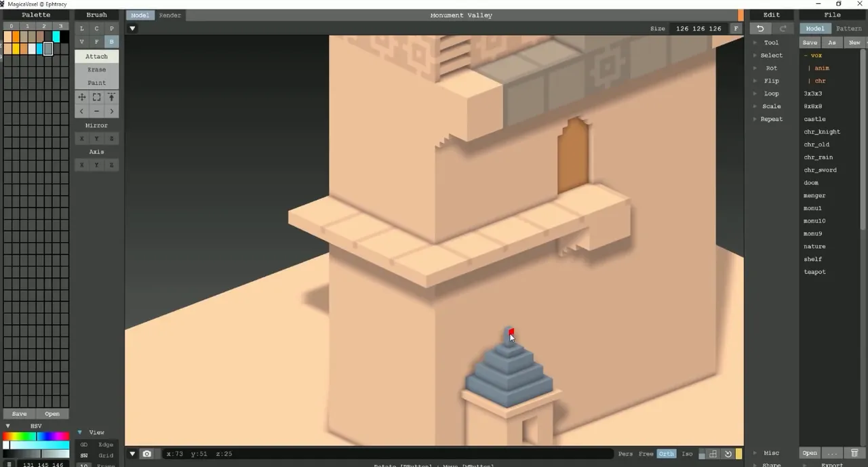Select the V voxel brush mode

81,42
